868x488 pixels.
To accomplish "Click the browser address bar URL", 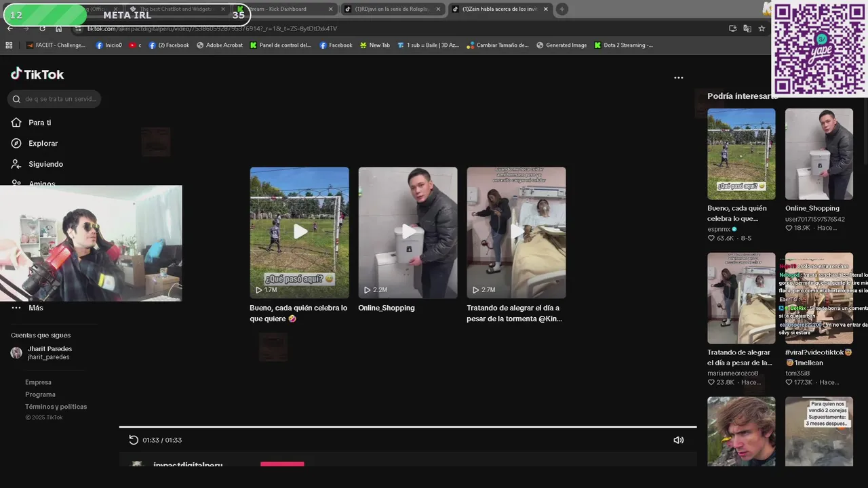I will [212, 28].
